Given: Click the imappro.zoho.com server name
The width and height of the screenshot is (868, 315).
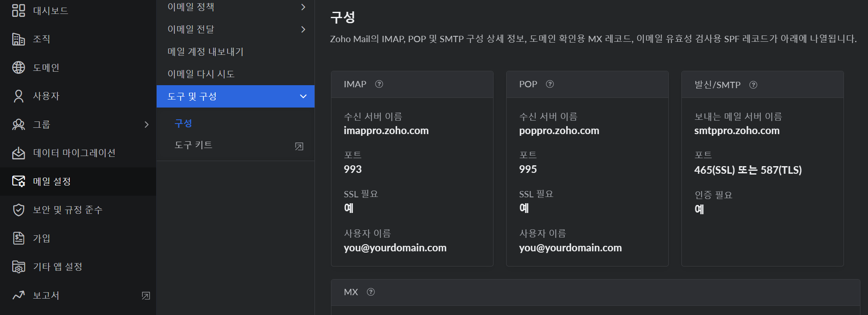Looking at the screenshot, I should (x=386, y=131).
